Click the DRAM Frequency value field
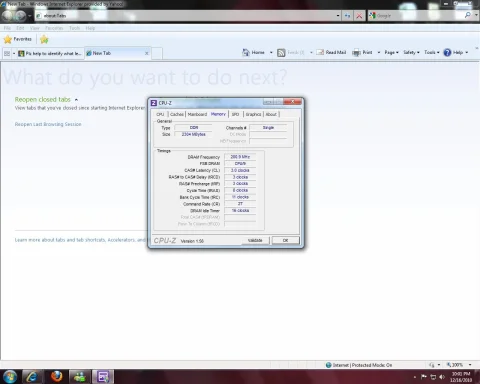The width and height of the screenshot is (480, 384). pyautogui.click(x=240, y=157)
